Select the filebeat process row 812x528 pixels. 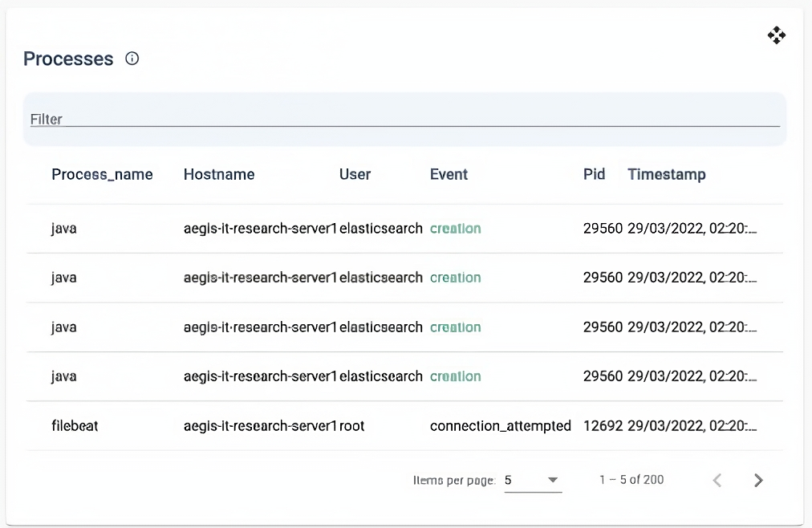tap(75, 426)
